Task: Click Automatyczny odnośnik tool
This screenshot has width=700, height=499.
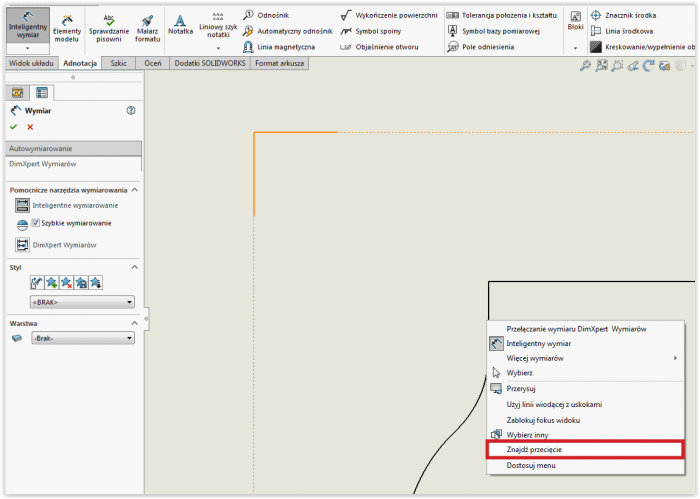Action: pos(288,31)
